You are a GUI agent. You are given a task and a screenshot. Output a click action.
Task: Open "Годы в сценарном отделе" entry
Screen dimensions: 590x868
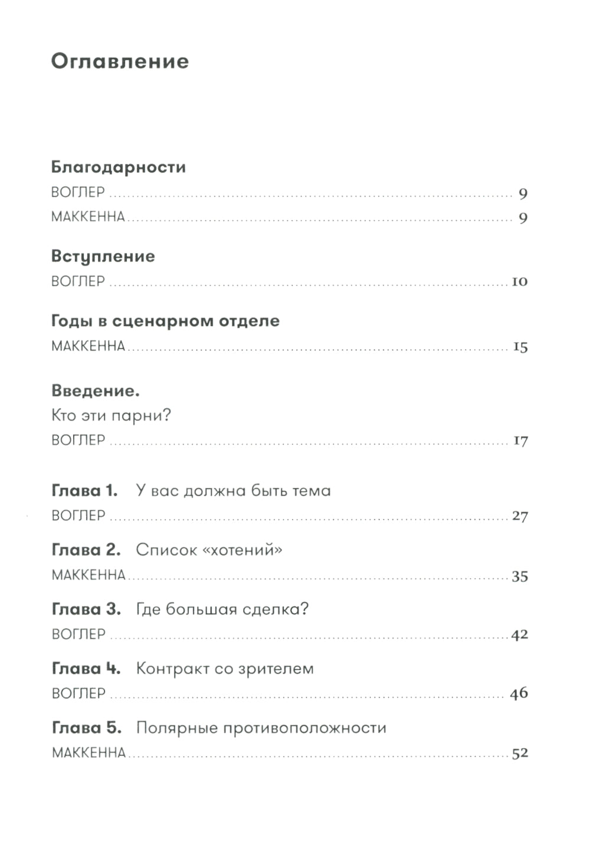[x=166, y=321]
